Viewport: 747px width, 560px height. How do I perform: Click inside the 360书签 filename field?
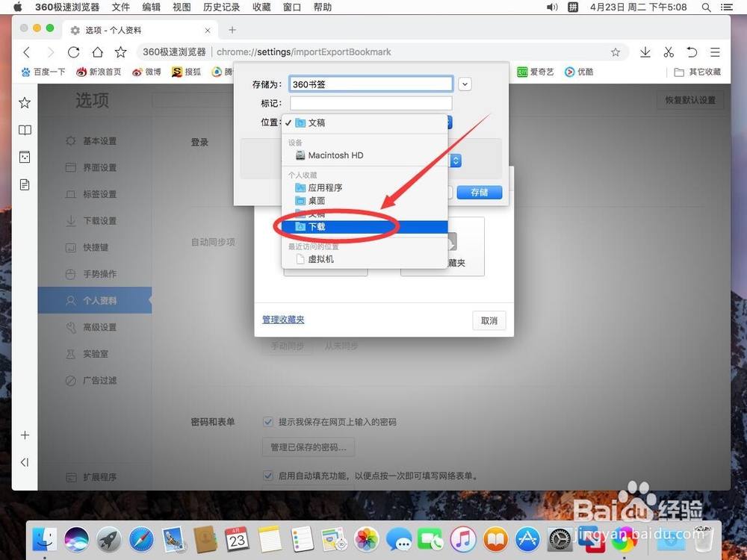click(370, 84)
